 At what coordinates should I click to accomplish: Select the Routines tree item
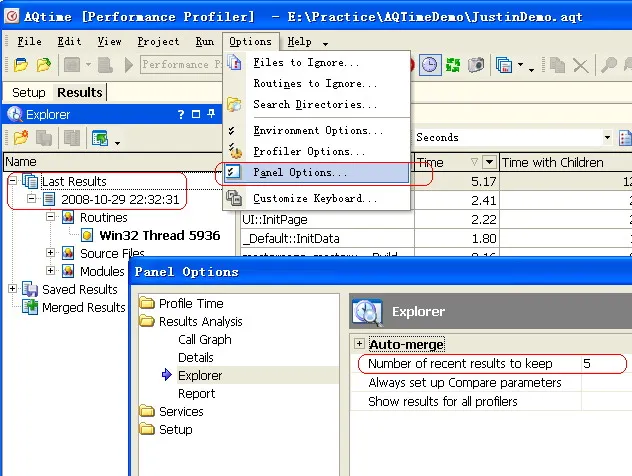tap(104, 218)
